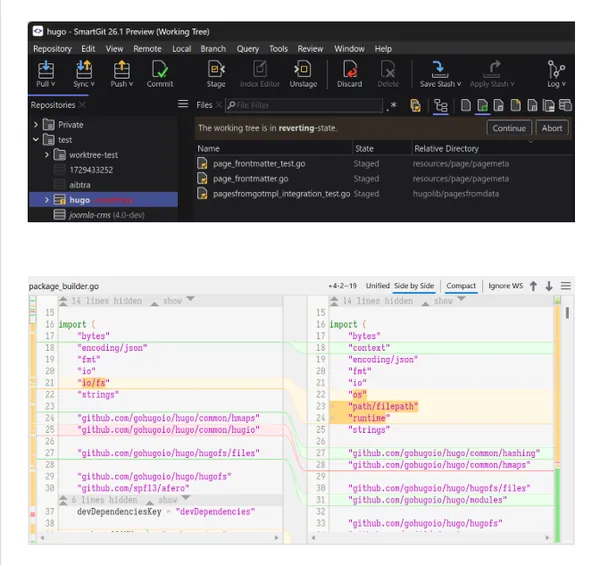Click Continue in reverting-state banner

pos(509,128)
